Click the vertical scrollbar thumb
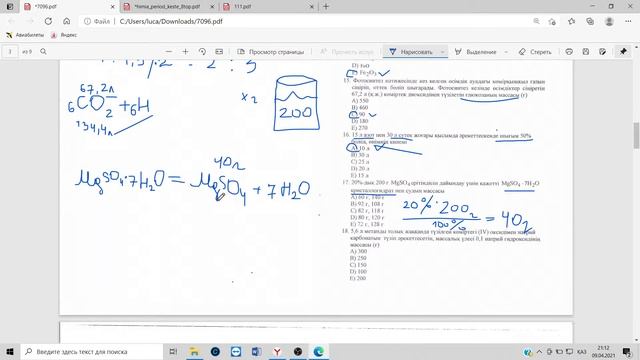 click(x=636, y=136)
